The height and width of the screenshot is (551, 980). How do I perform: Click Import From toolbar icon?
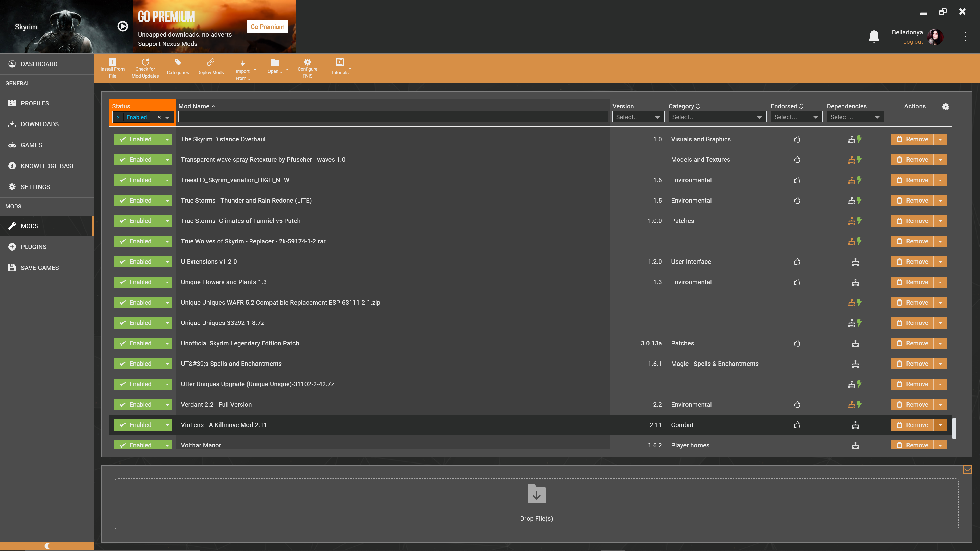coord(242,62)
